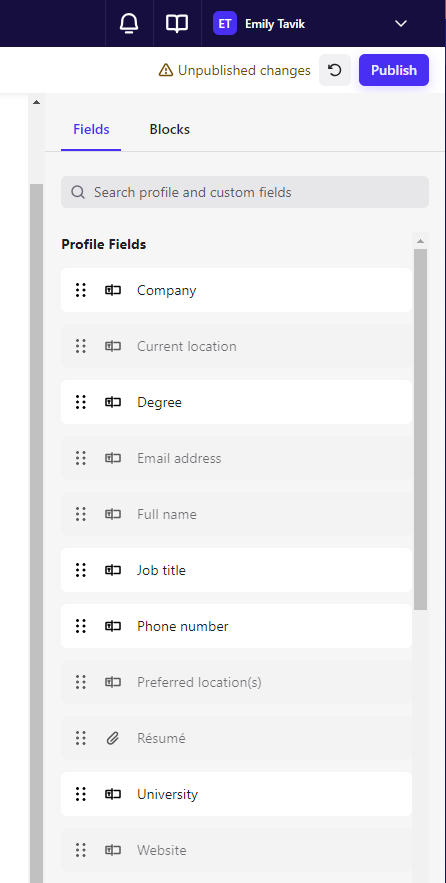Screen dimensions: 446x883
Task: Click the unpublished changes warning icon
Action: (x=166, y=70)
